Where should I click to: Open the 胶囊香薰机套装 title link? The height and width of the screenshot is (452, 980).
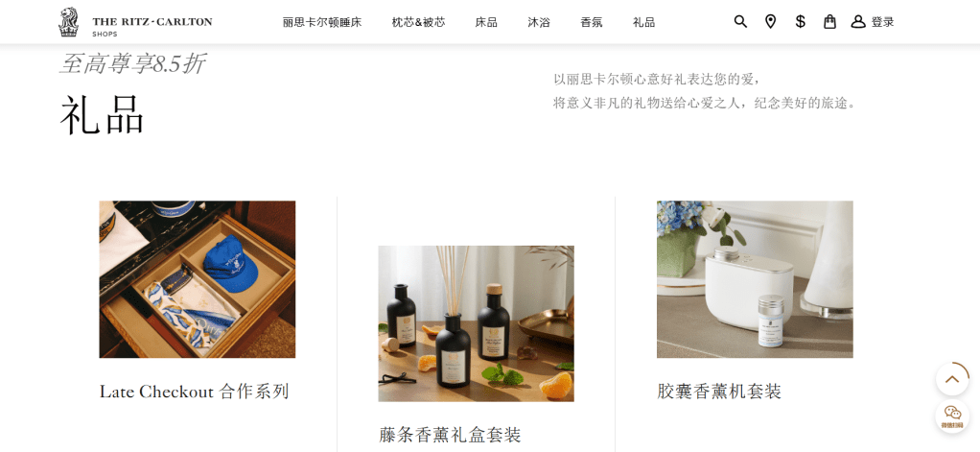(719, 392)
